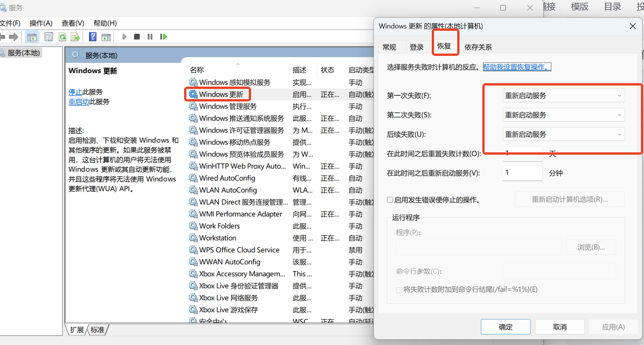Click gear icon of Work Folders
Viewport: 644px width, 345px height.
[x=193, y=226]
